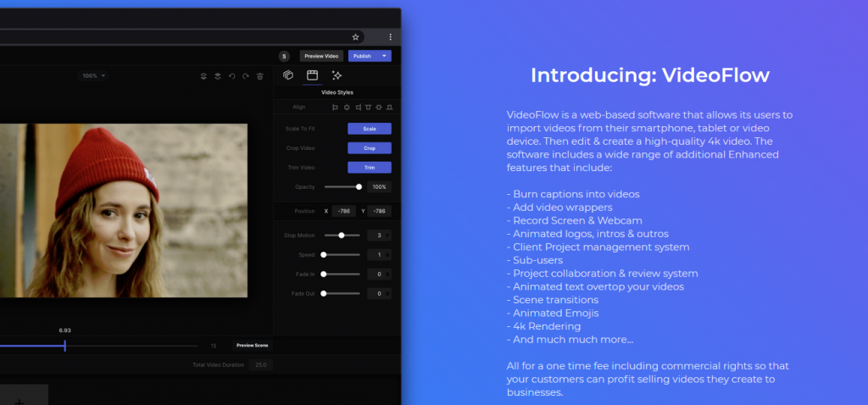Viewport: 868px width, 405px height.
Task: Click the Scale button
Action: [370, 129]
